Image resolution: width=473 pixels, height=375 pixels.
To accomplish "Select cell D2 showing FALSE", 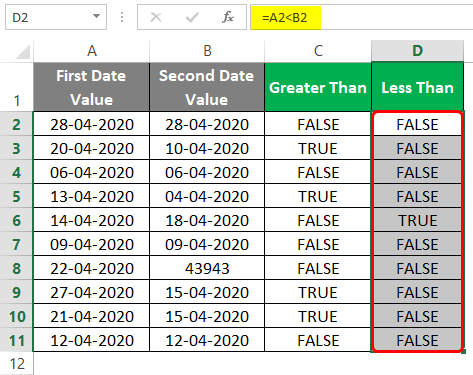I will tap(417, 124).
